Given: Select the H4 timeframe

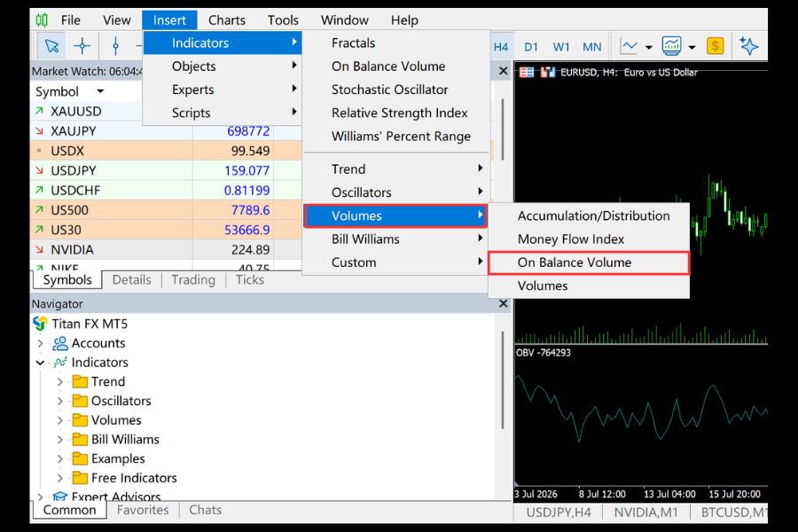Looking at the screenshot, I should pos(501,47).
